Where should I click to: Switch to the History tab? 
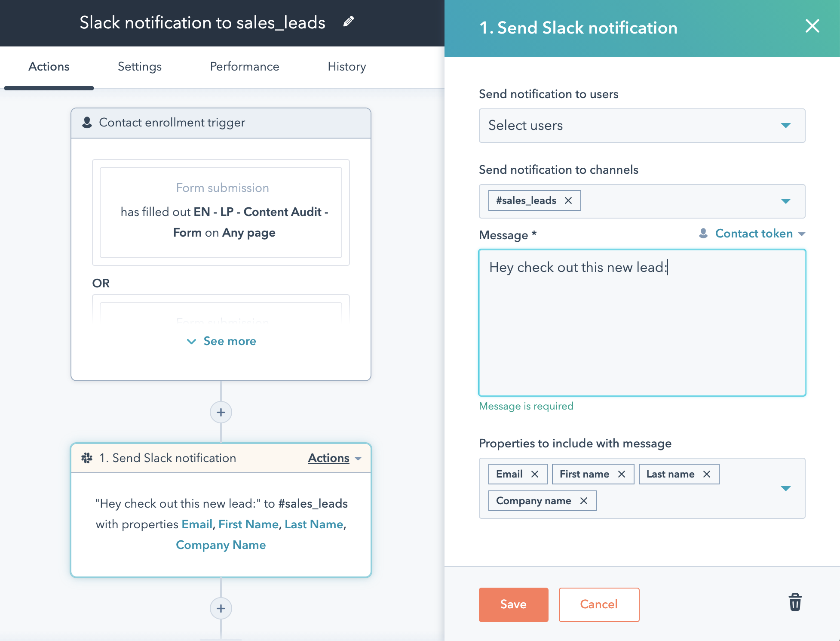coord(346,67)
